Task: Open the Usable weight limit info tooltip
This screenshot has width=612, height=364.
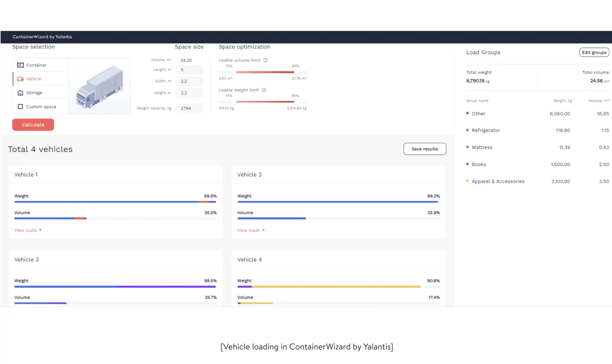Action: [264, 90]
